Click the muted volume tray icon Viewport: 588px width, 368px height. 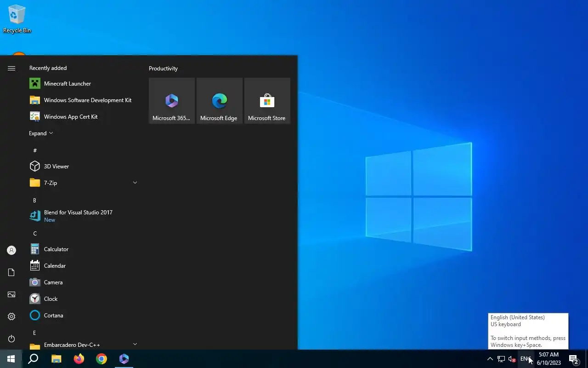[x=512, y=359]
